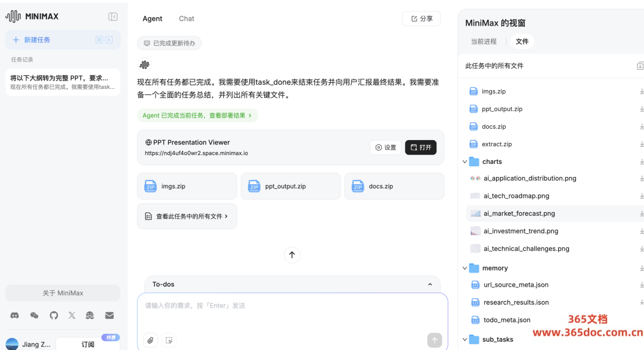This screenshot has width=644, height=350.
Task: Click the MiniMax logo
Action: point(32,17)
